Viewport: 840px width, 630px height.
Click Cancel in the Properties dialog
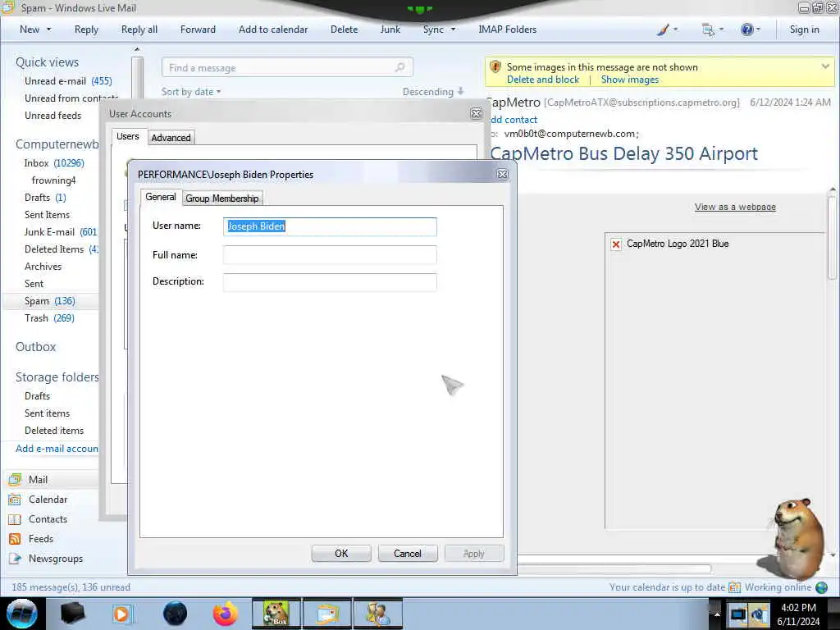pyautogui.click(x=408, y=554)
